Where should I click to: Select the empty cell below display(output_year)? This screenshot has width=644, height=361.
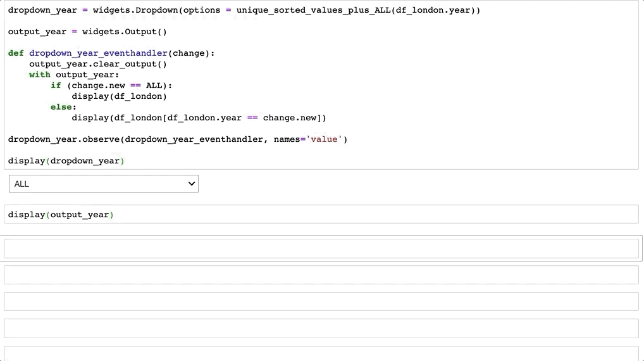point(321,249)
